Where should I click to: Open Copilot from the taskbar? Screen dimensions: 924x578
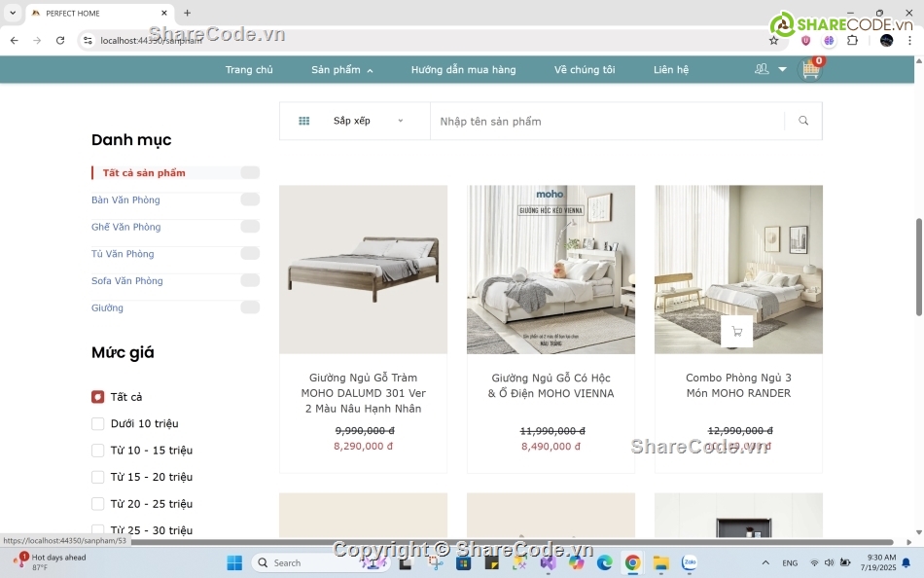click(x=577, y=562)
